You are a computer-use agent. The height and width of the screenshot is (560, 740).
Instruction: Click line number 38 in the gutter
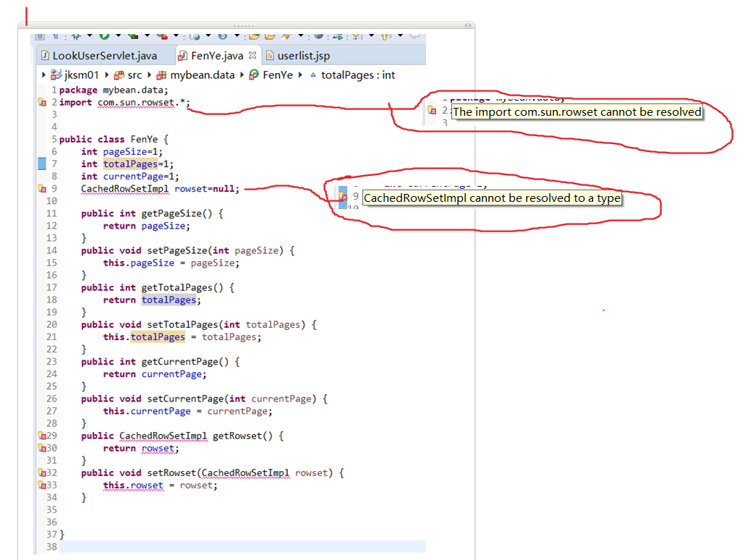click(51, 547)
